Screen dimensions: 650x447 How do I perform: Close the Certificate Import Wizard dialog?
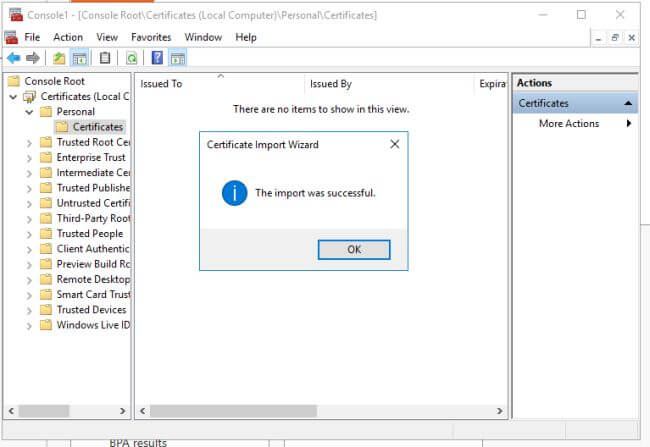pyautogui.click(x=395, y=144)
